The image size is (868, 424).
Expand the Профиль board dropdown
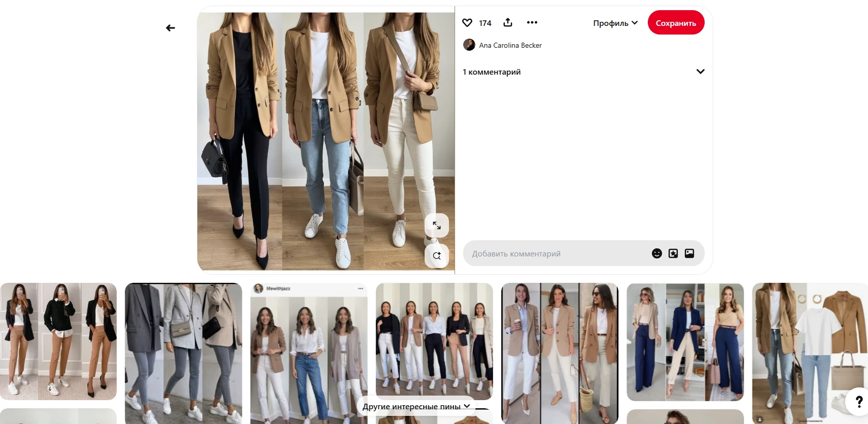[x=615, y=23]
